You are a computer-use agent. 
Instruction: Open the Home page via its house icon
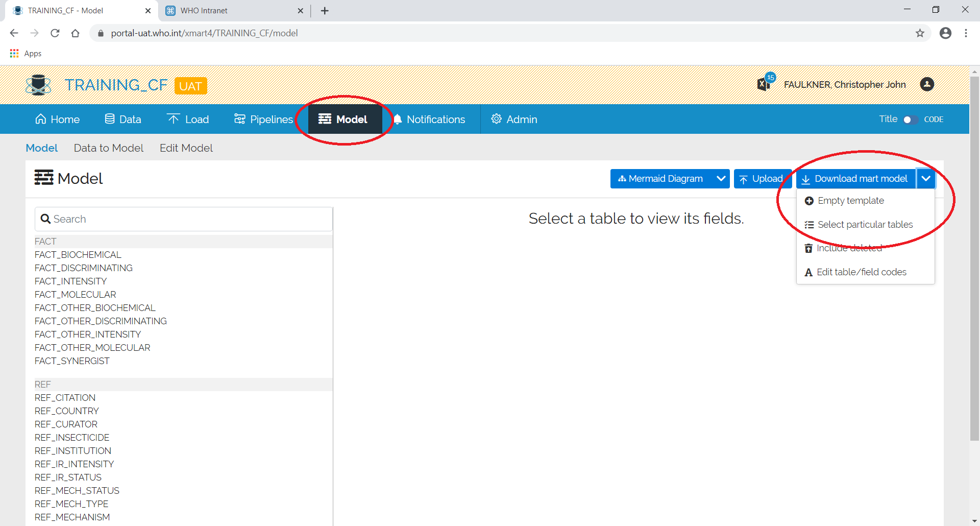click(x=41, y=119)
